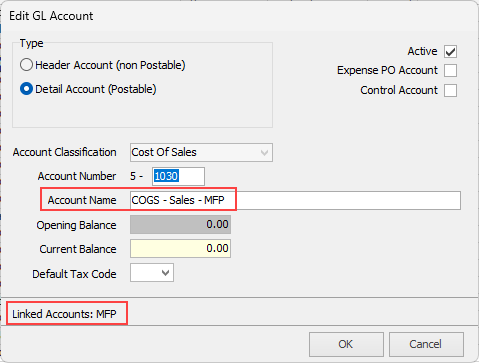Click the Current Balance label
Image resolution: width=479 pixels, height=363 pixels.
pyautogui.click(x=78, y=249)
